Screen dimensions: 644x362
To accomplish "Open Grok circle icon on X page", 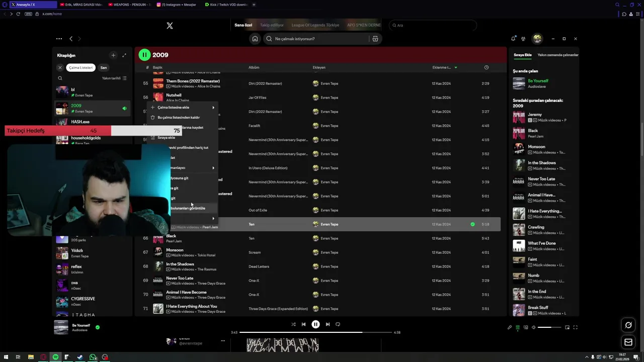I will click(628, 325).
